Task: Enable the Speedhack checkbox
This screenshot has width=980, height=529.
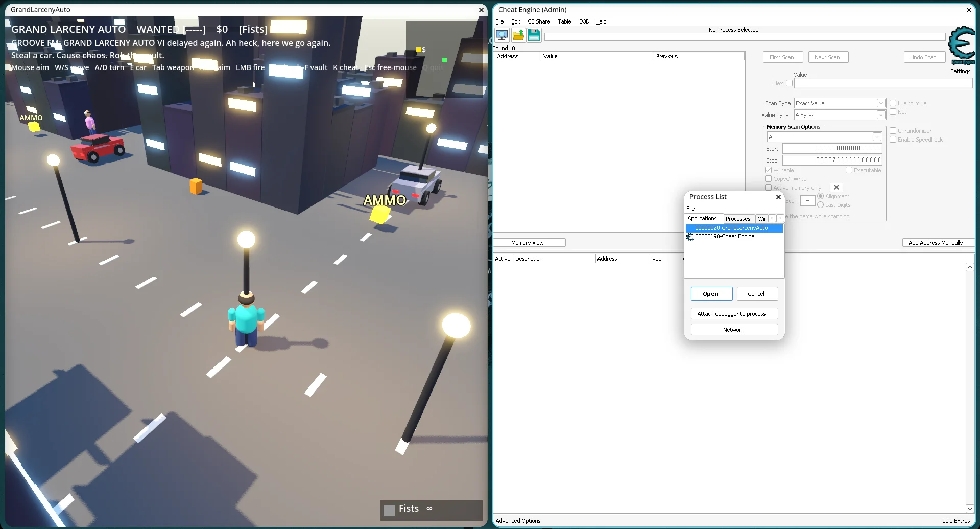Action: (893, 140)
